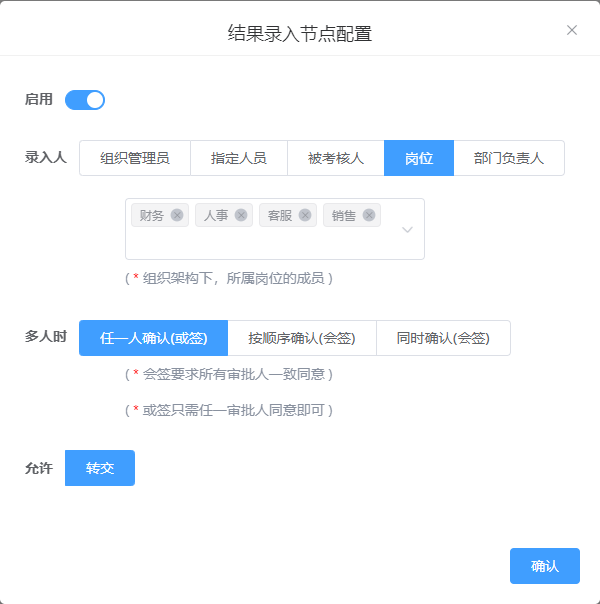Toggle the 转交 permission
The image size is (600, 604).
pyautogui.click(x=100, y=468)
